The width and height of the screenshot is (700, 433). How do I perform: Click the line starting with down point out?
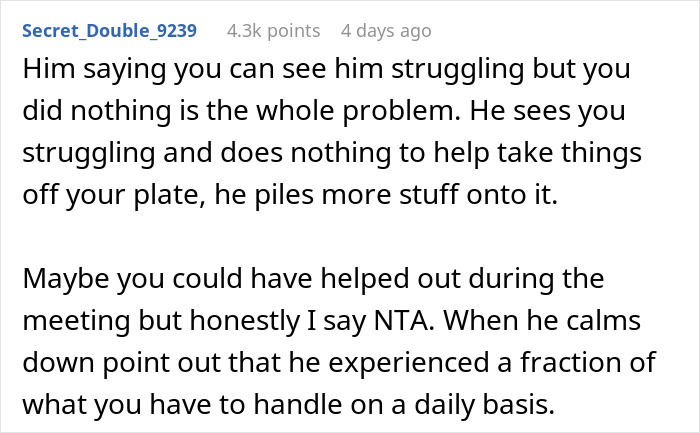click(x=339, y=362)
